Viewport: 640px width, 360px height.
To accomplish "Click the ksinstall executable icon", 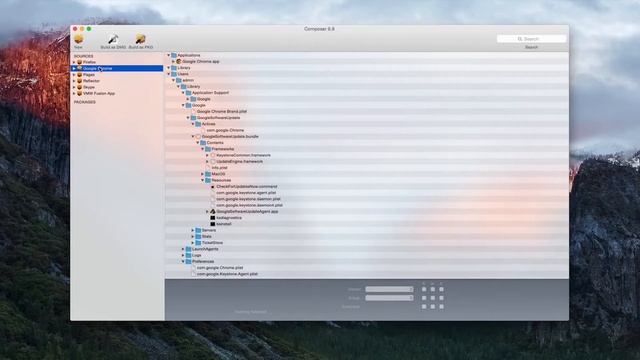I will 213,224.
